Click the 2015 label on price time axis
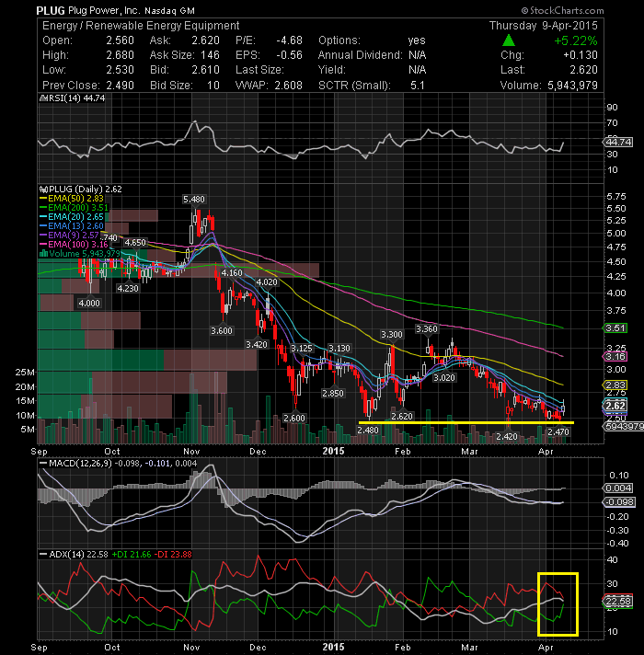Screen dimensions: 644x655 (333, 452)
